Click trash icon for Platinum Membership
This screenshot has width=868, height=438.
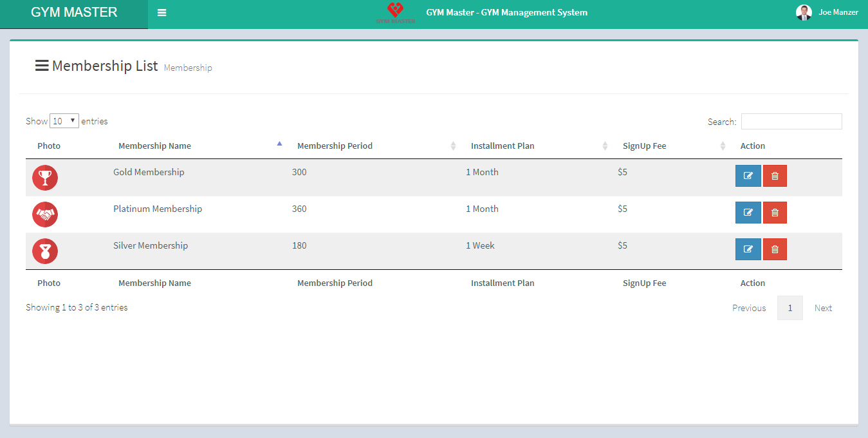pos(775,213)
